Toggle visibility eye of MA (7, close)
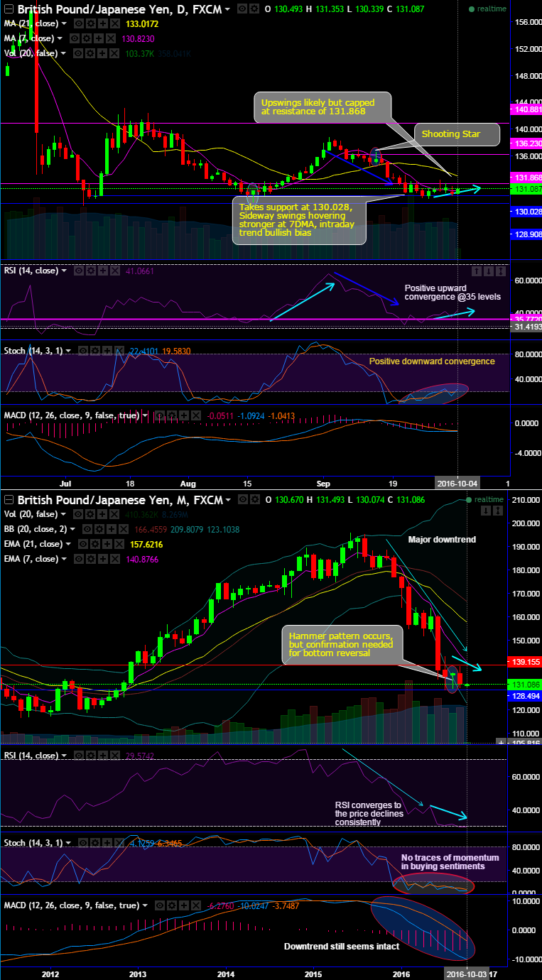This screenshot has width=542, height=980. (75, 38)
